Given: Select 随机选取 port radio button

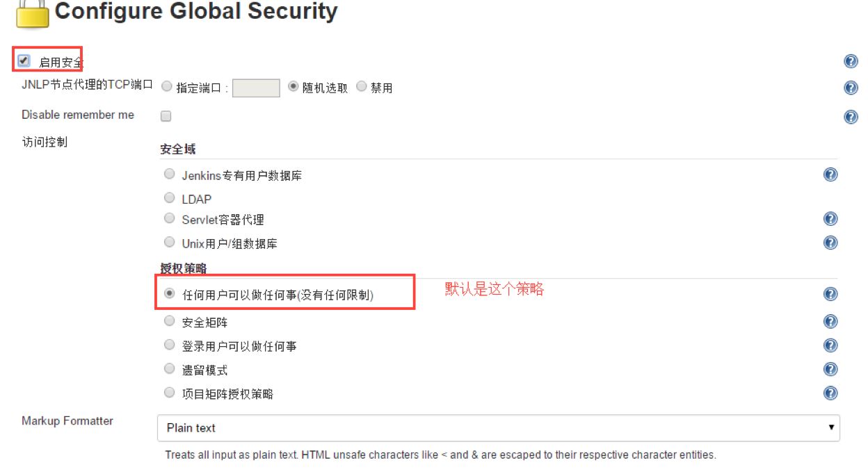Looking at the screenshot, I should click(293, 87).
